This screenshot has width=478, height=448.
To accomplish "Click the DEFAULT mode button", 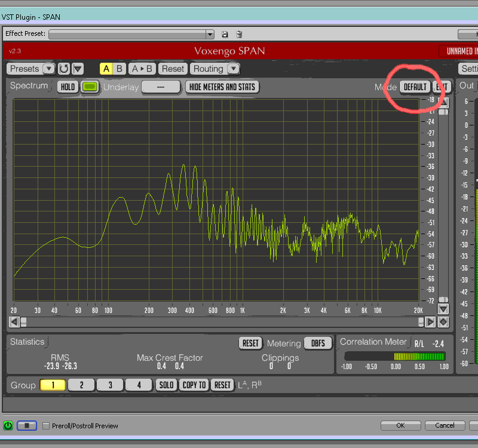I will coord(415,87).
